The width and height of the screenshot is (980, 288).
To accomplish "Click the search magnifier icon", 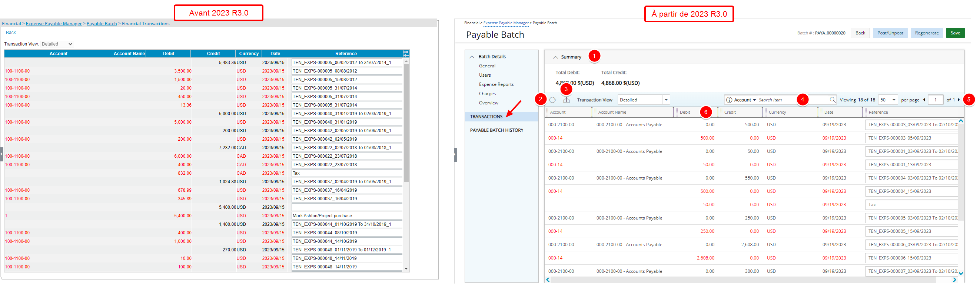I will coord(833,100).
